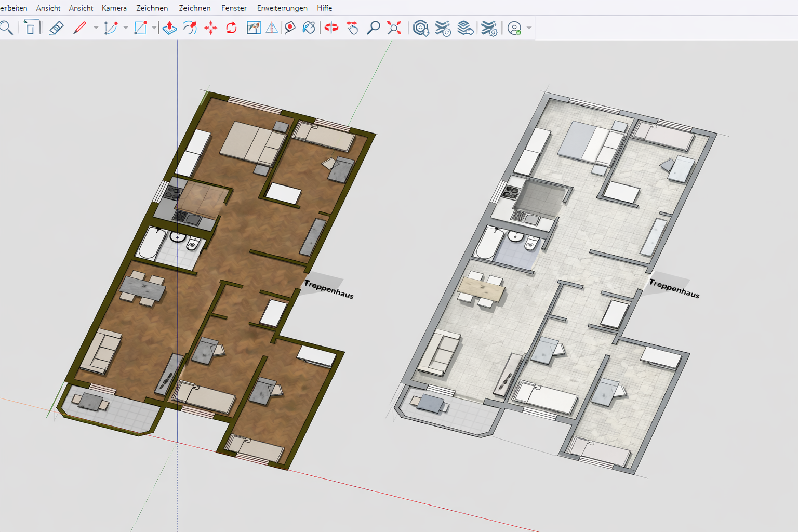This screenshot has width=798, height=532.
Task: Expand the Rectangle shape tool dropdown arrow
Action: click(154, 28)
